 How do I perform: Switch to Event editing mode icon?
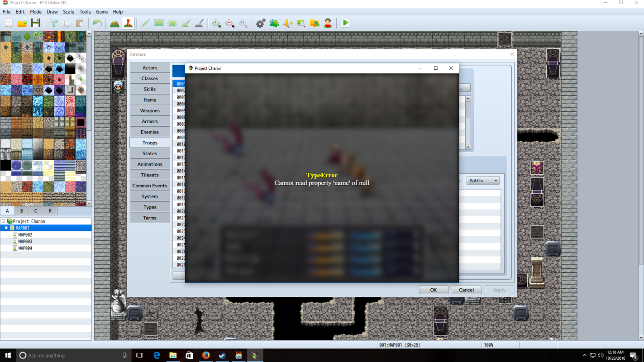point(128,23)
